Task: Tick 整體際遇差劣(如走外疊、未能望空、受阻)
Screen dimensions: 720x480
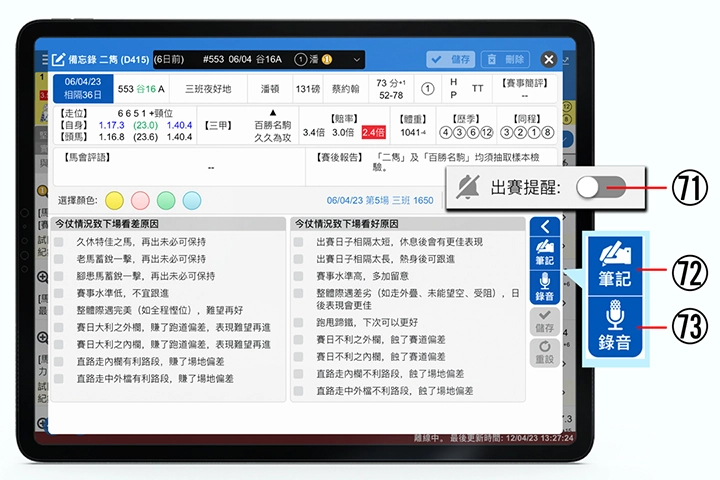Action: (298, 293)
